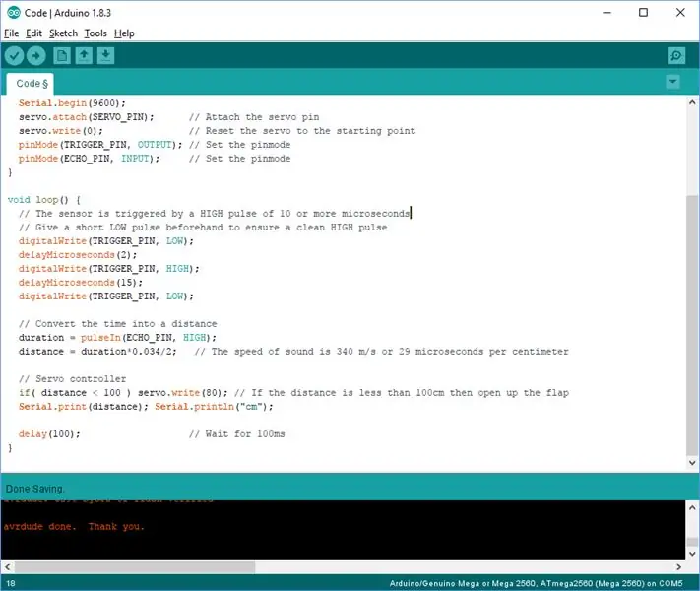Click the delayMicroseconds(2) line
Image resolution: width=700 pixels, height=591 pixels.
click(x=78, y=255)
